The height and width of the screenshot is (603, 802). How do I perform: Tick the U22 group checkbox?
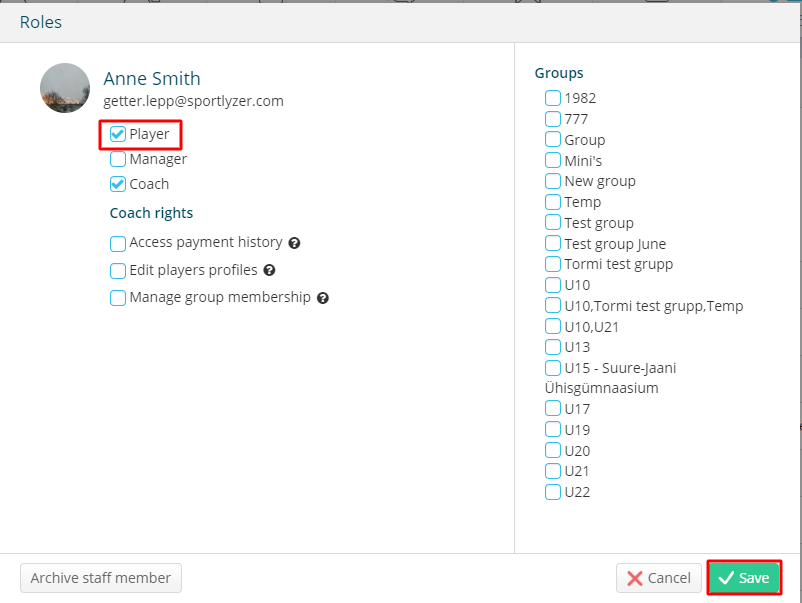(553, 492)
